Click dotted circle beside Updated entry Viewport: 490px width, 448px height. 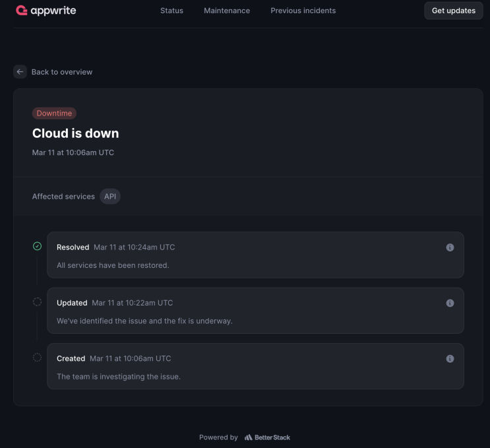tap(37, 302)
